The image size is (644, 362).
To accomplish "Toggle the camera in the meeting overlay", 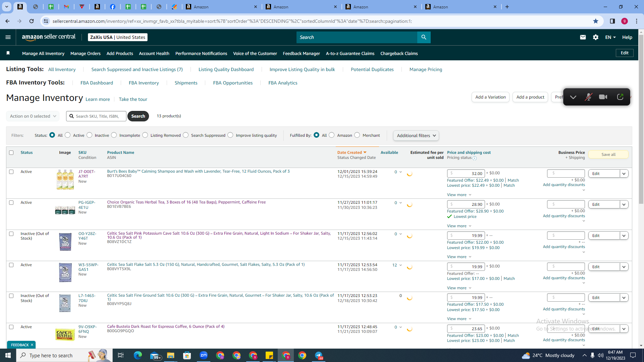I will tap(603, 97).
